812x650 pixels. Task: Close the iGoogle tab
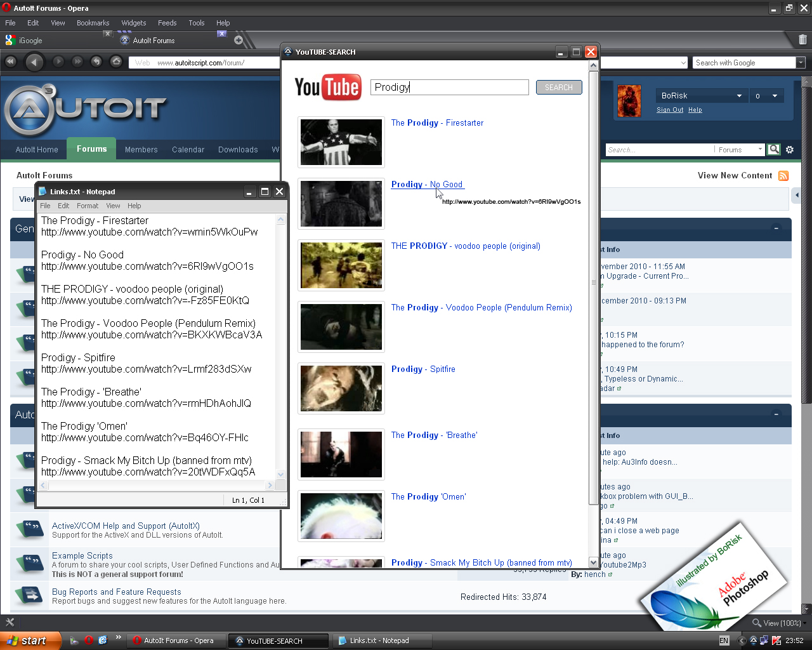pyautogui.click(x=107, y=34)
